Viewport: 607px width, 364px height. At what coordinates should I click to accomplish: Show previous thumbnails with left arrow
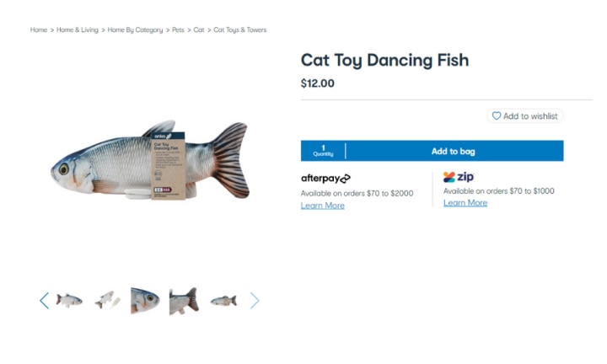pyautogui.click(x=45, y=301)
